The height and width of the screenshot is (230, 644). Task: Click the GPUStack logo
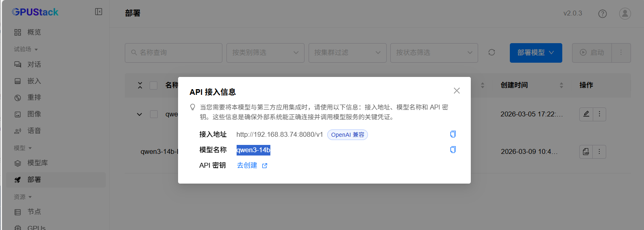click(x=35, y=12)
